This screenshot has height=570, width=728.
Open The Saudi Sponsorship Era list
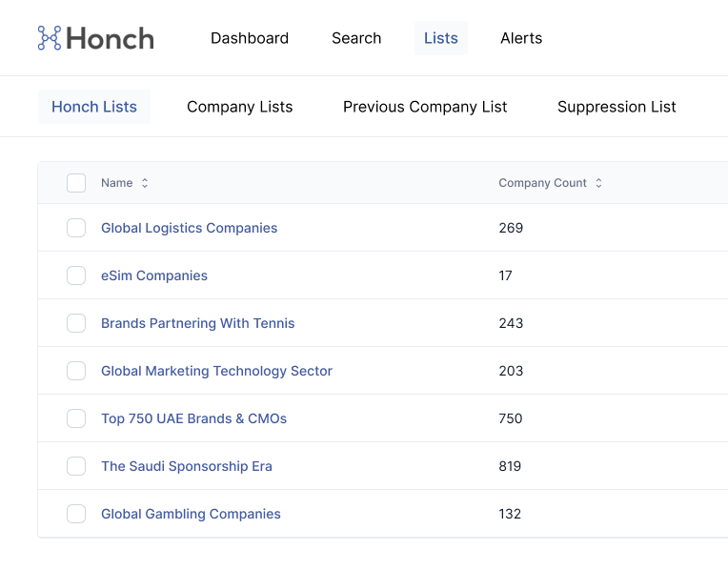point(187,466)
